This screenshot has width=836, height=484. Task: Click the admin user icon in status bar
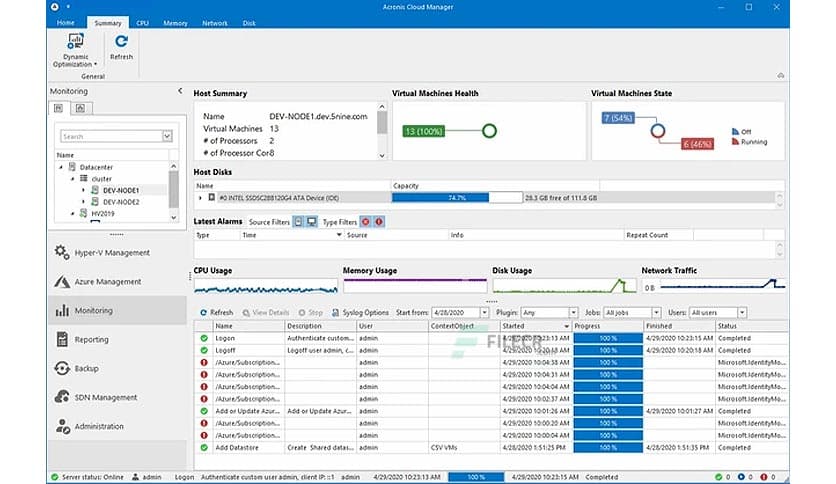tap(135, 477)
